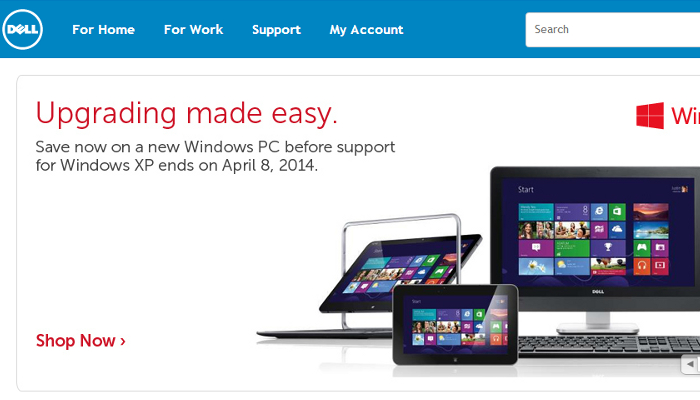Viewport: 700px width, 400px height.
Task: Open the Support menu
Action: tap(276, 29)
